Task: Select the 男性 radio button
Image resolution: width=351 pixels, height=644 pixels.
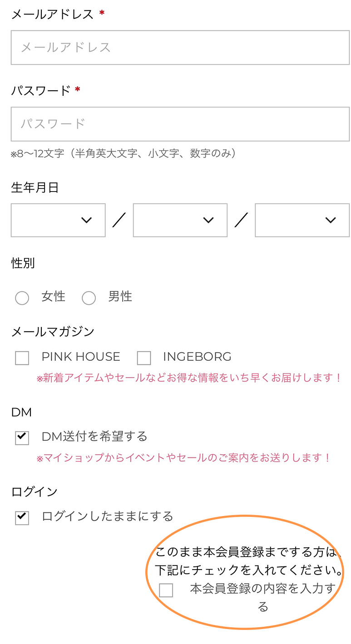Action: pos(89,298)
